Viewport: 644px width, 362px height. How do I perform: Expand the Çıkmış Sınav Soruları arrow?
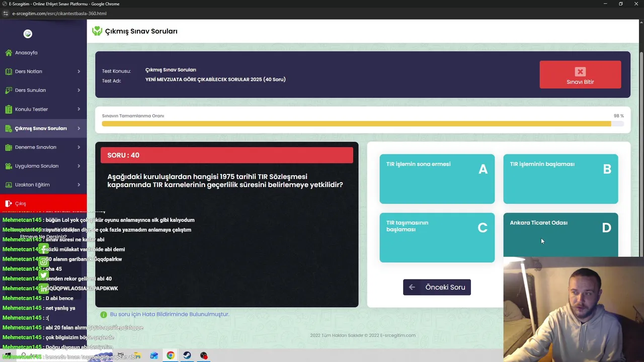pyautogui.click(x=78, y=128)
